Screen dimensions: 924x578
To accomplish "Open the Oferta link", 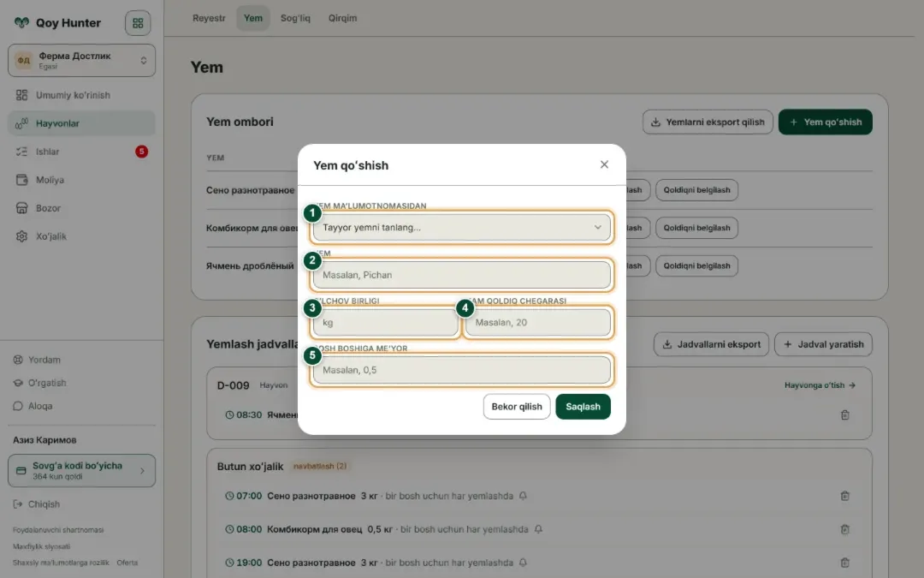I will 127,563.
